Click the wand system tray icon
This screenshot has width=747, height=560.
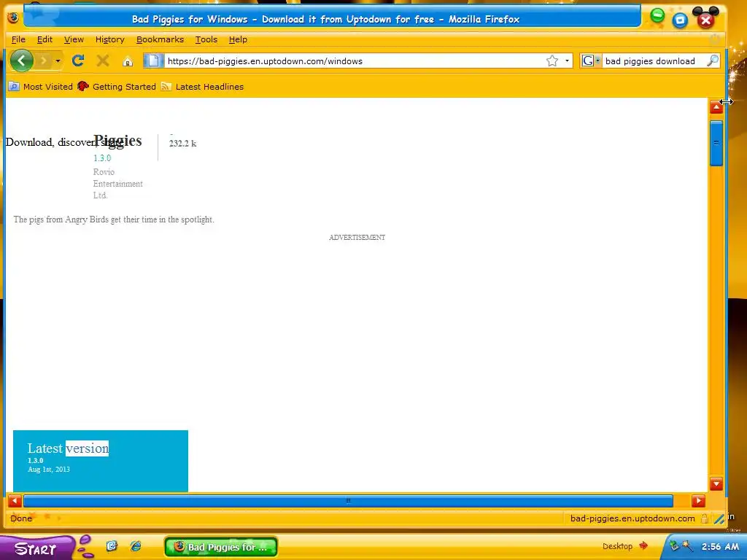tap(686, 545)
